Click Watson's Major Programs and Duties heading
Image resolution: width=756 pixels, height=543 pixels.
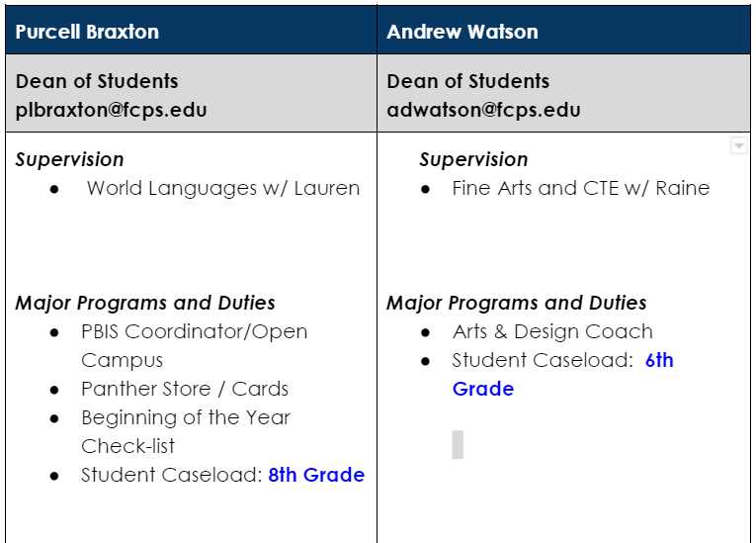click(517, 303)
